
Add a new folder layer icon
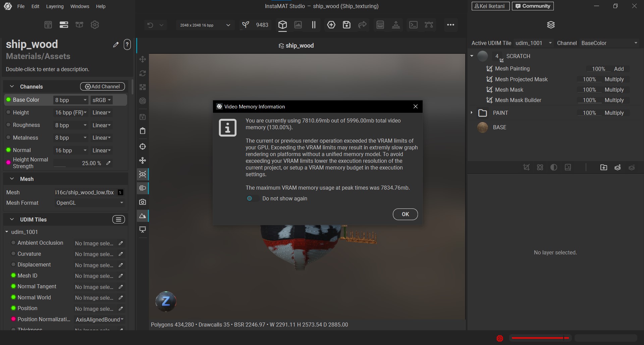point(603,167)
